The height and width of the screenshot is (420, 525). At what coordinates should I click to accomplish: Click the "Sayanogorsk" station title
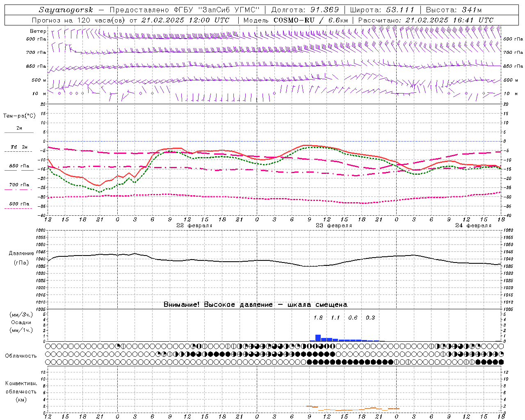(66, 10)
